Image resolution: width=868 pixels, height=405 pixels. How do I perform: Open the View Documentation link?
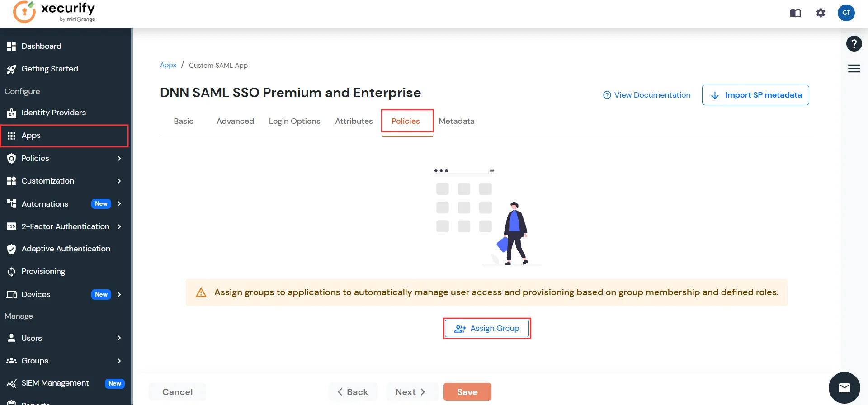647,95
